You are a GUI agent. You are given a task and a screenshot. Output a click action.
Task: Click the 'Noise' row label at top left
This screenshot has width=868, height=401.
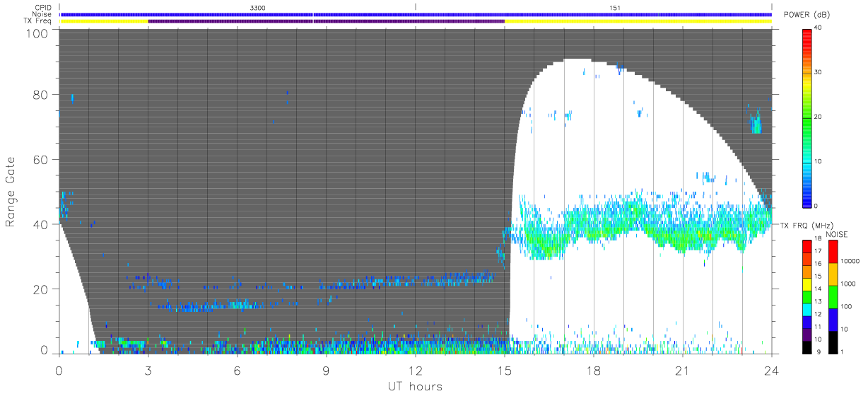(x=44, y=14)
